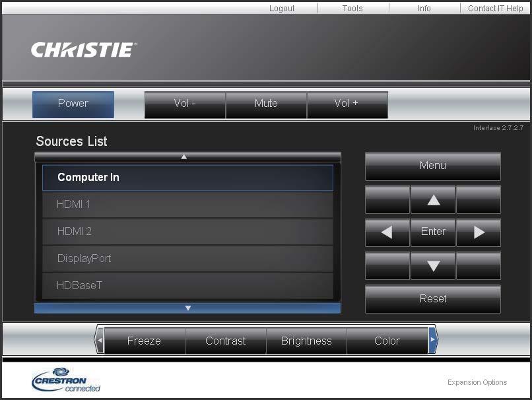
Task: Open Expansion Options link
Action: pos(477,382)
